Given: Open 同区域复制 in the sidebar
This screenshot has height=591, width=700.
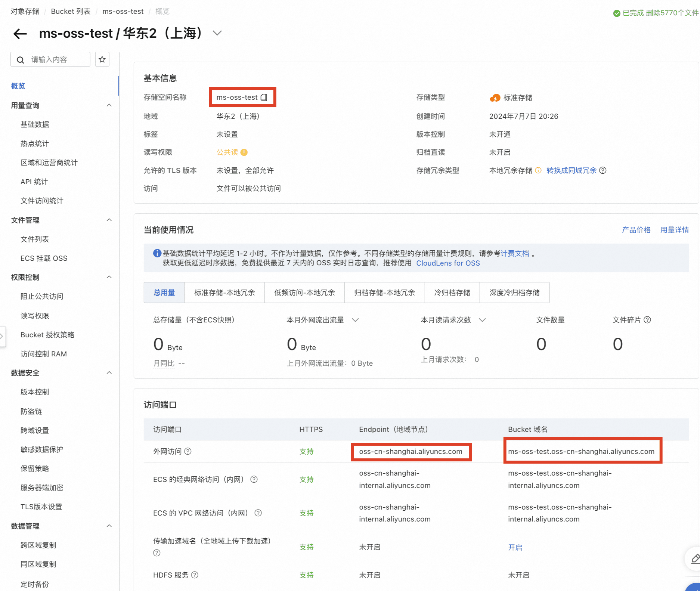Looking at the screenshot, I should (38, 564).
